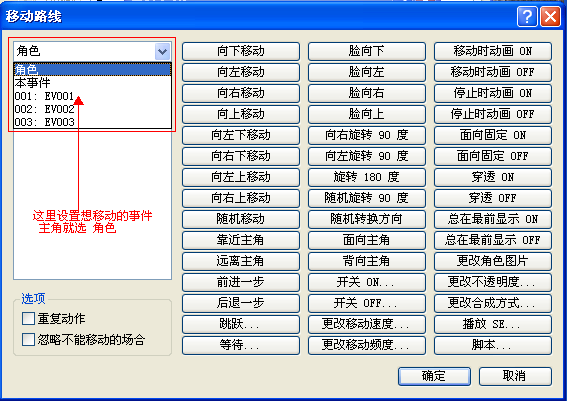The height and width of the screenshot is (401, 567).
Task: Open 更改移动速度... settings
Action: pyautogui.click(x=367, y=324)
